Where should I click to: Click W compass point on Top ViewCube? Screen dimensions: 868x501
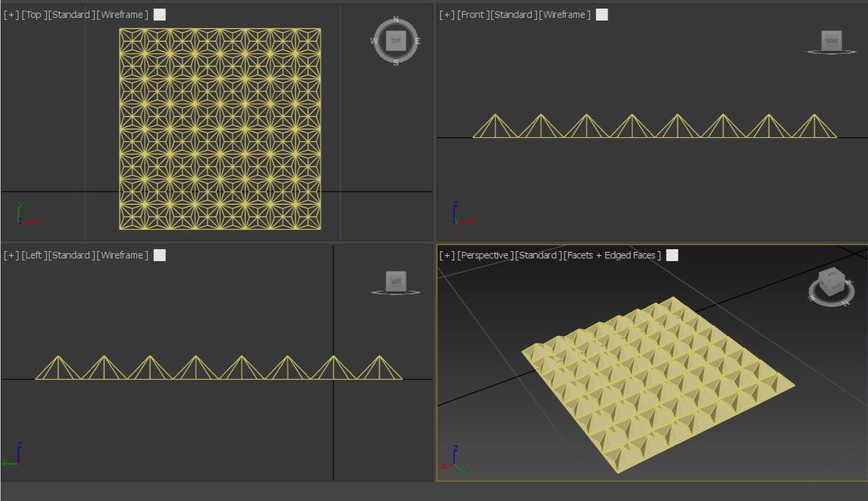point(374,41)
